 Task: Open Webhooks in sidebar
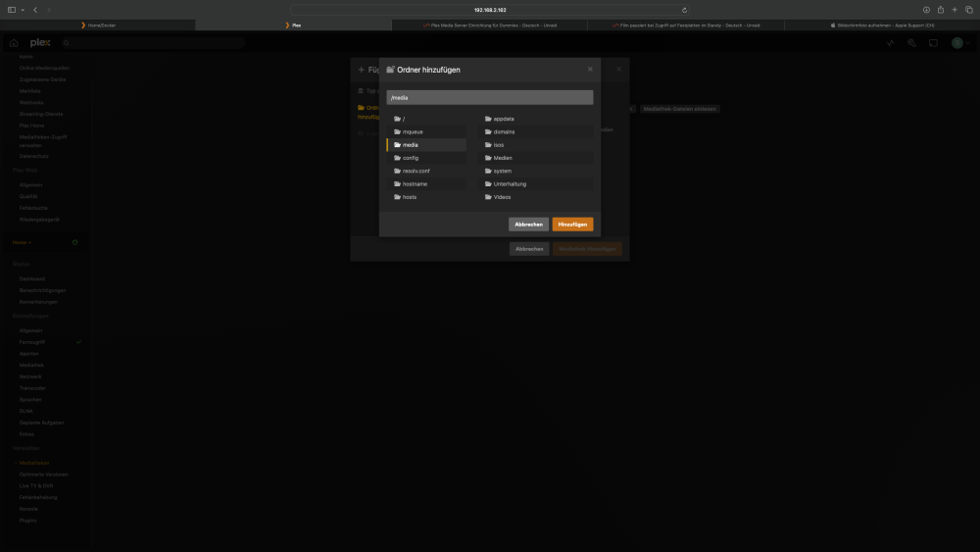[x=31, y=103]
